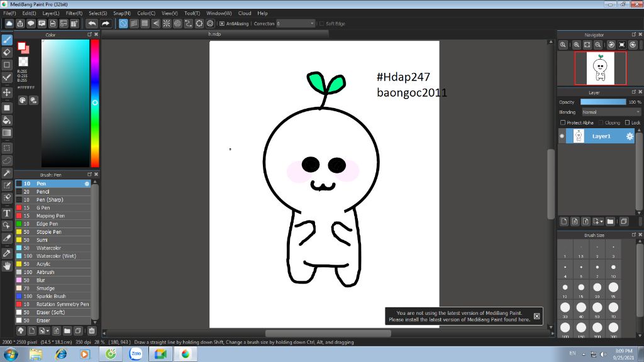Open Layer1 settings gear

coord(630,136)
